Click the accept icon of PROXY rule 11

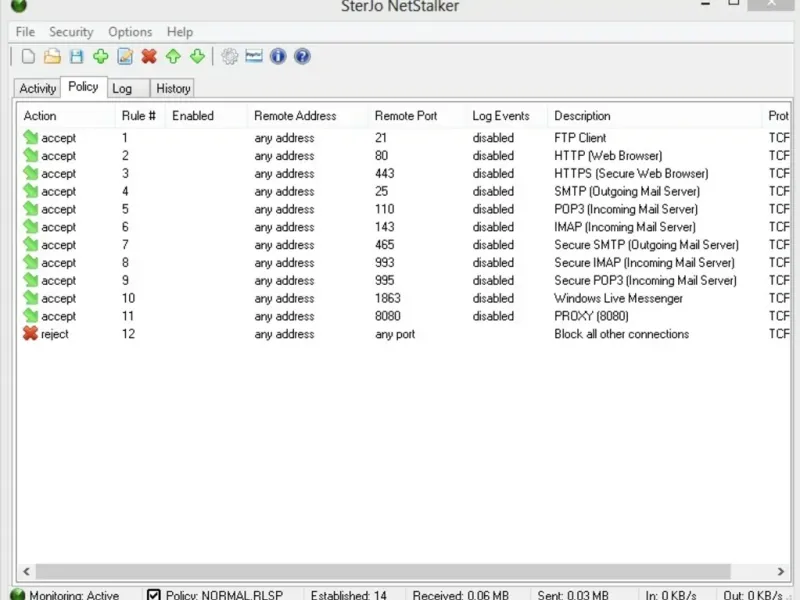(31, 316)
